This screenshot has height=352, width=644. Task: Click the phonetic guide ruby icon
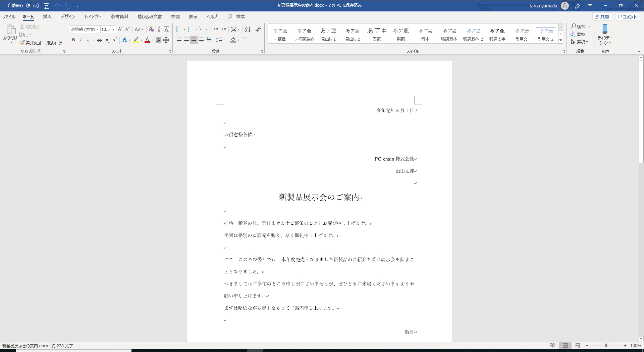159,29
